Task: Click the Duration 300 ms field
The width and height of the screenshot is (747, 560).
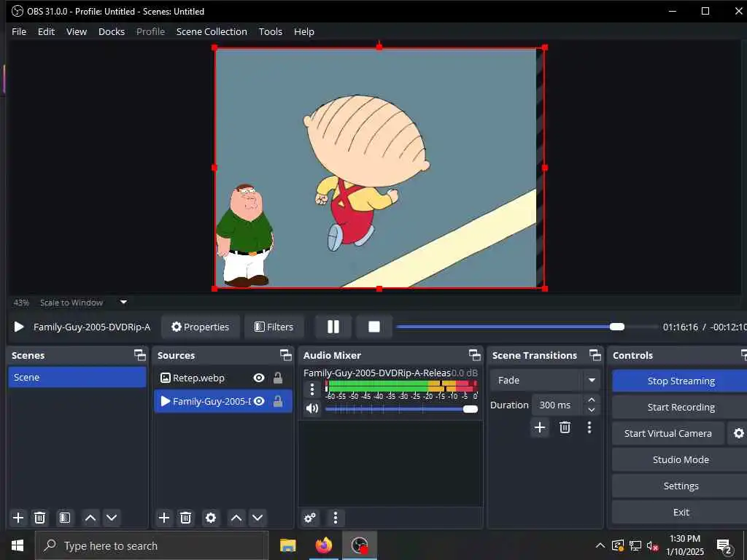Action: 558,405
